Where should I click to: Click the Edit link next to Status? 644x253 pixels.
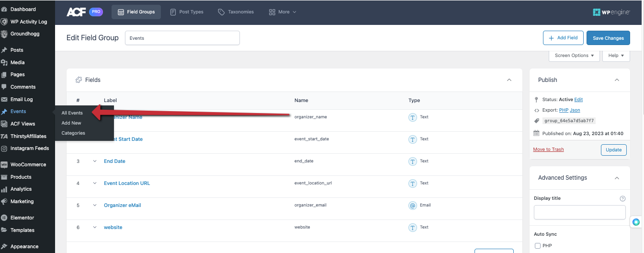[x=578, y=100]
